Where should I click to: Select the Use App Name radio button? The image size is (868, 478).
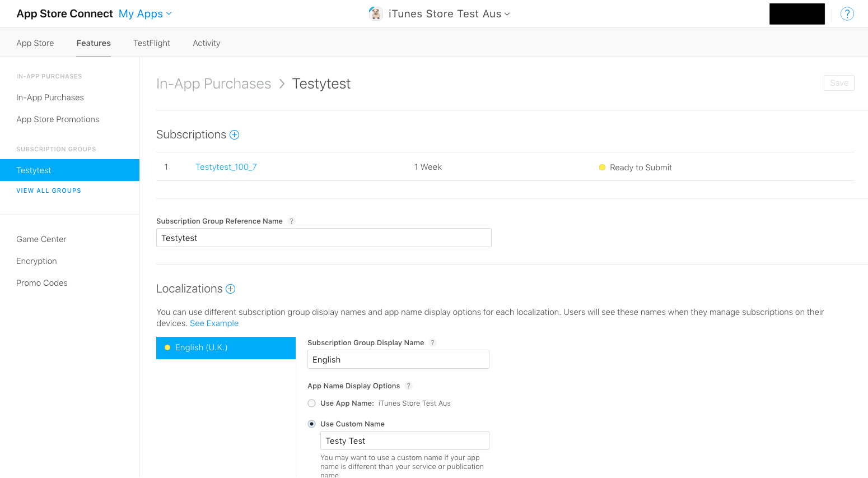312,403
